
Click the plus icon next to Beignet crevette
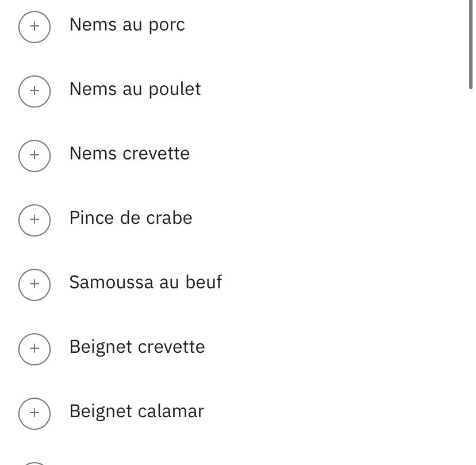click(x=34, y=349)
